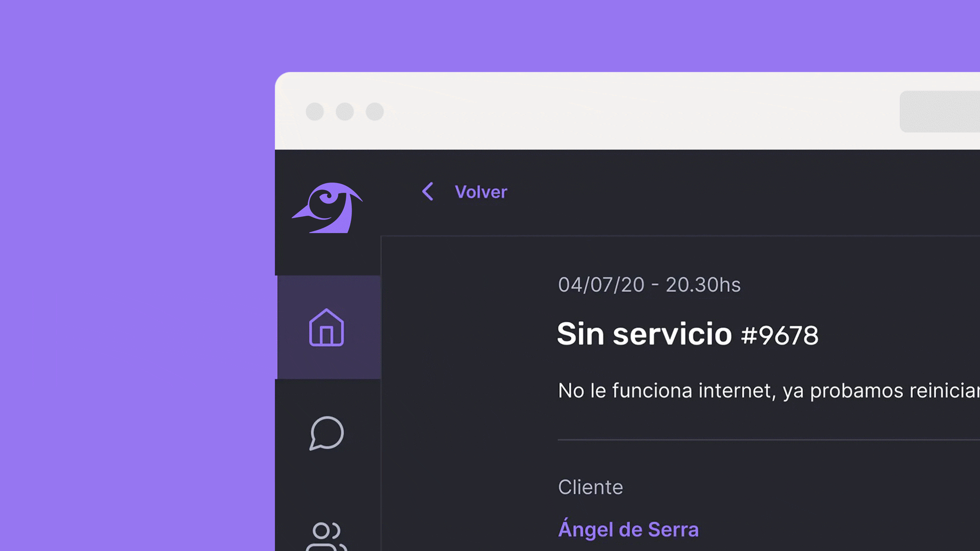Open client Ángel de Serra profile
980x551 pixels.
pos(628,528)
